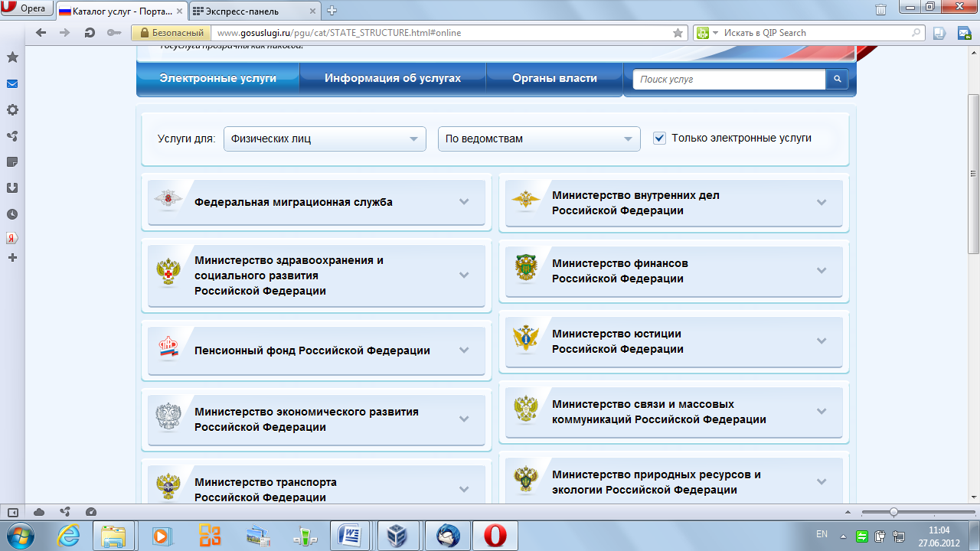The image size is (980, 551).
Task: Click Министерство финансов emblem
Action: pos(525,269)
